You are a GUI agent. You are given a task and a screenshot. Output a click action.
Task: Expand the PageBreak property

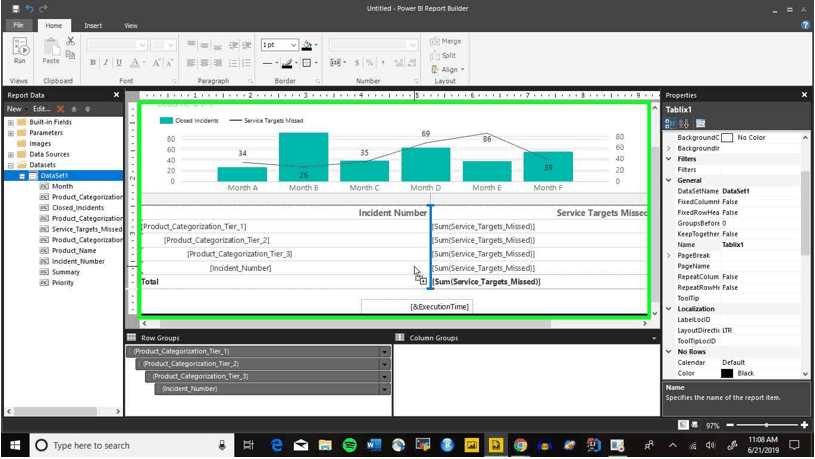coord(669,255)
